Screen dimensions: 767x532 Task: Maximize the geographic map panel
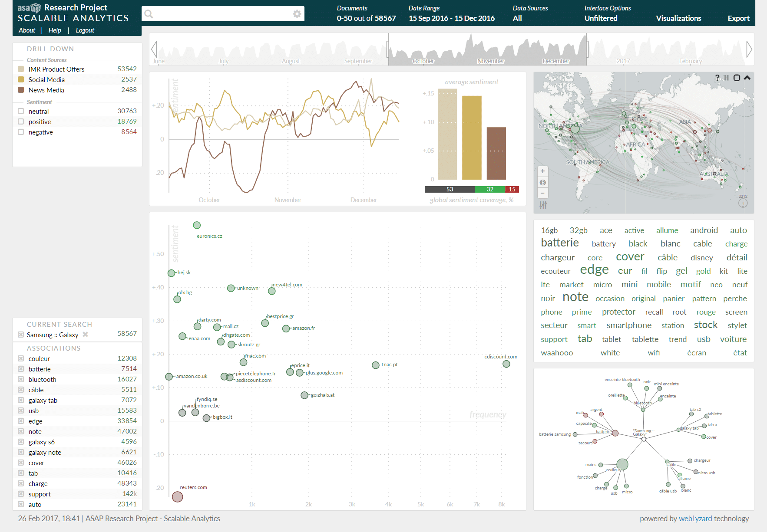(737, 78)
